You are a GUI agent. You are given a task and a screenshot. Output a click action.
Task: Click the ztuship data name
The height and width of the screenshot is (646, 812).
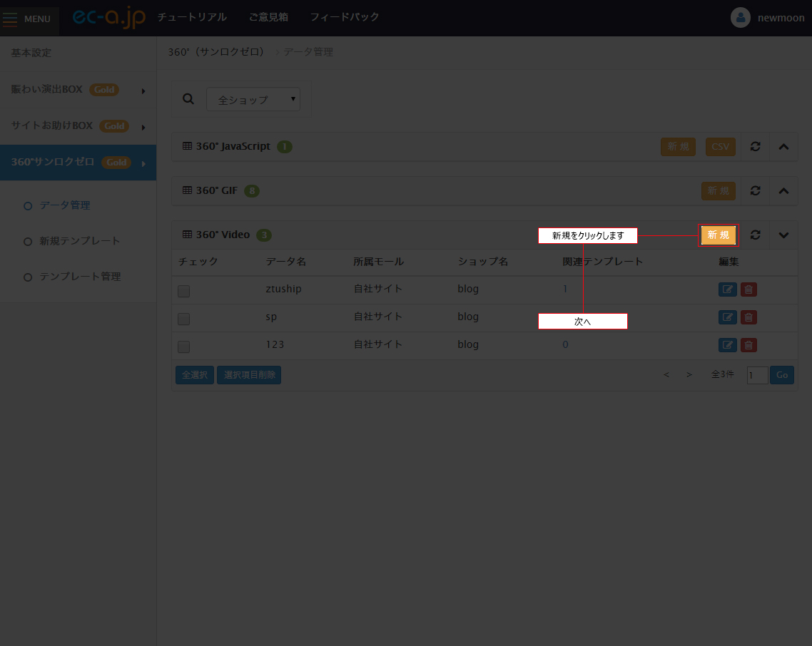[283, 289]
